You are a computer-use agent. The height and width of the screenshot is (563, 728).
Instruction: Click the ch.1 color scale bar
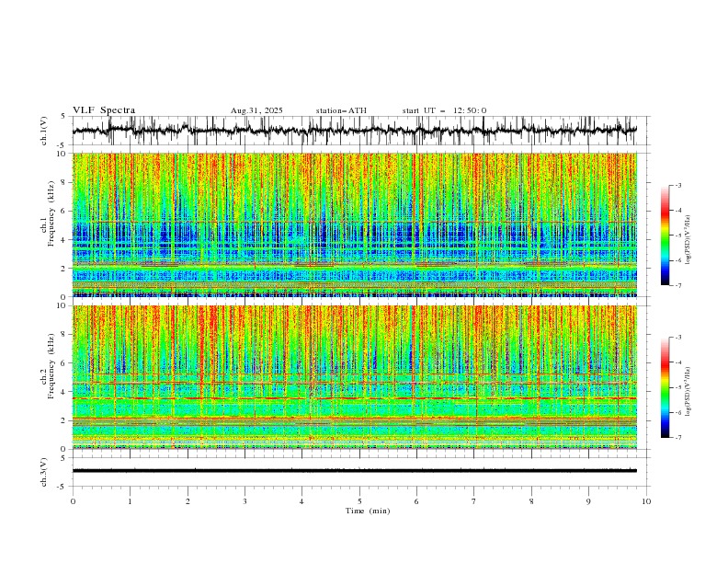tap(665, 236)
